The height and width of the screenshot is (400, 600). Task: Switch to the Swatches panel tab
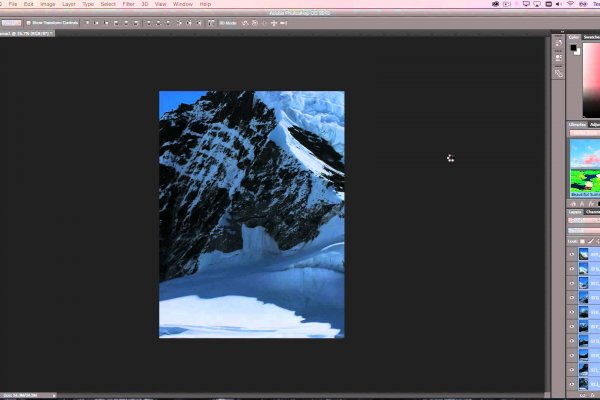pos(592,34)
